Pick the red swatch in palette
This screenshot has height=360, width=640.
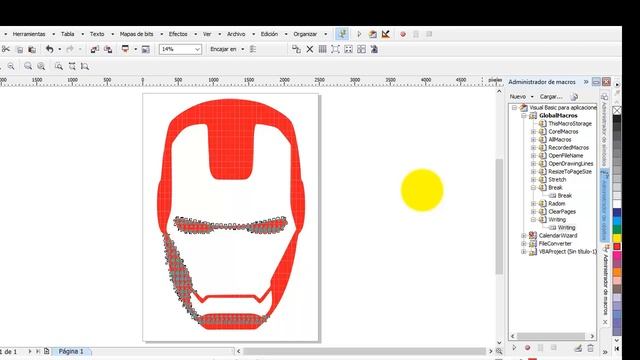click(x=617, y=247)
